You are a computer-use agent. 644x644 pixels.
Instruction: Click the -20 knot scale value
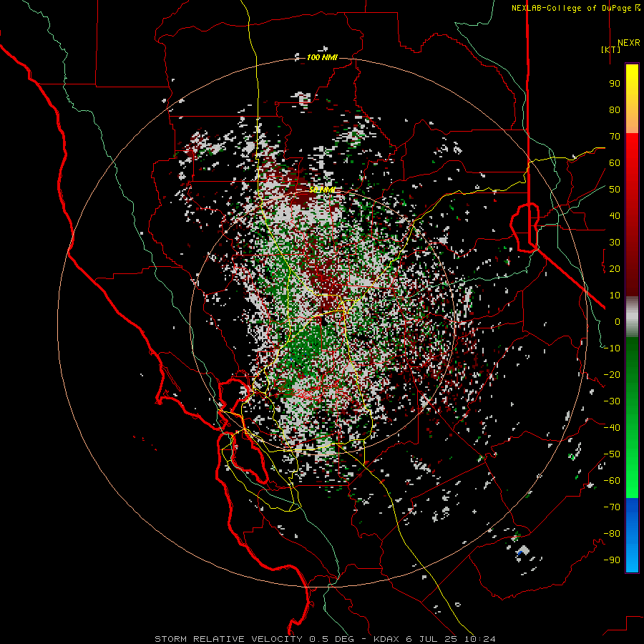612,374
